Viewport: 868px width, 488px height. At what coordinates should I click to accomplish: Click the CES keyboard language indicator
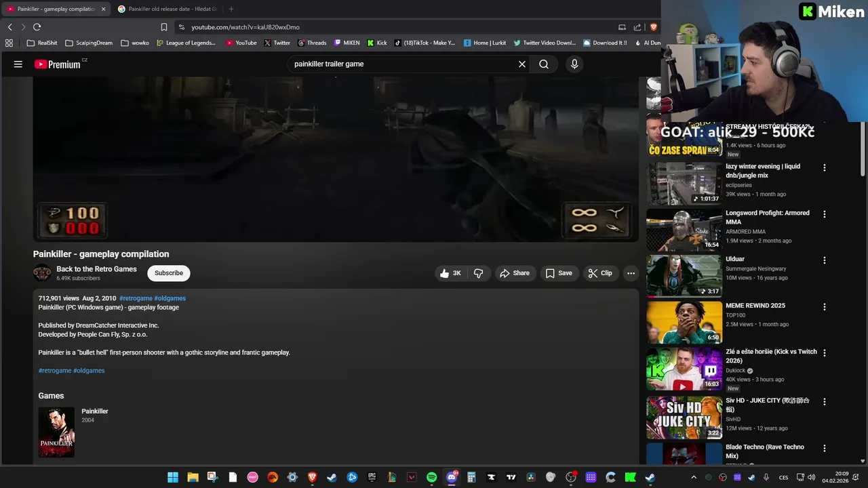click(x=783, y=477)
